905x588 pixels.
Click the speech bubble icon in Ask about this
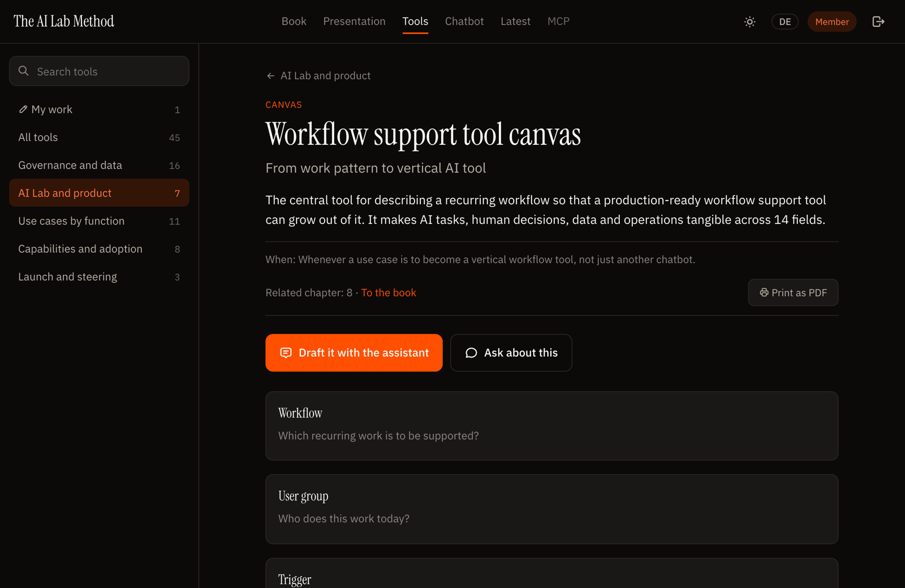(471, 353)
